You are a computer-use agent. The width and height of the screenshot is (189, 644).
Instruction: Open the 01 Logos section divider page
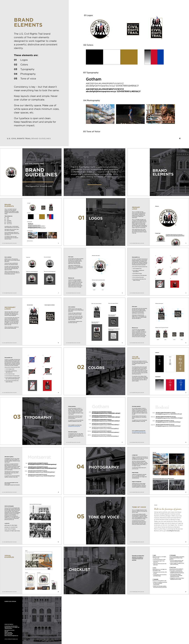pos(94,222)
